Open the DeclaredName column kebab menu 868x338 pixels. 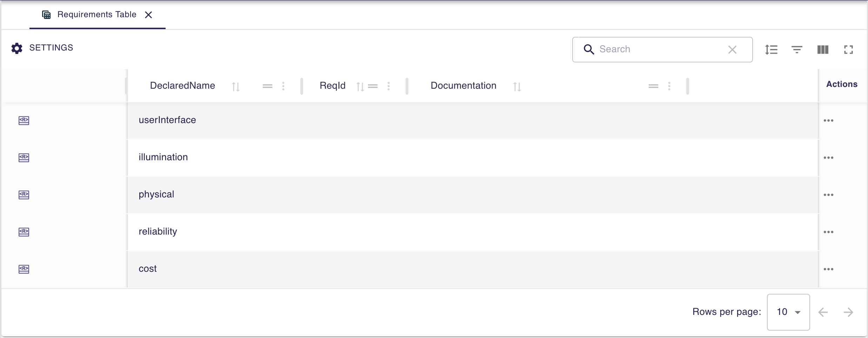pyautogui.click(x=283, y=86)
